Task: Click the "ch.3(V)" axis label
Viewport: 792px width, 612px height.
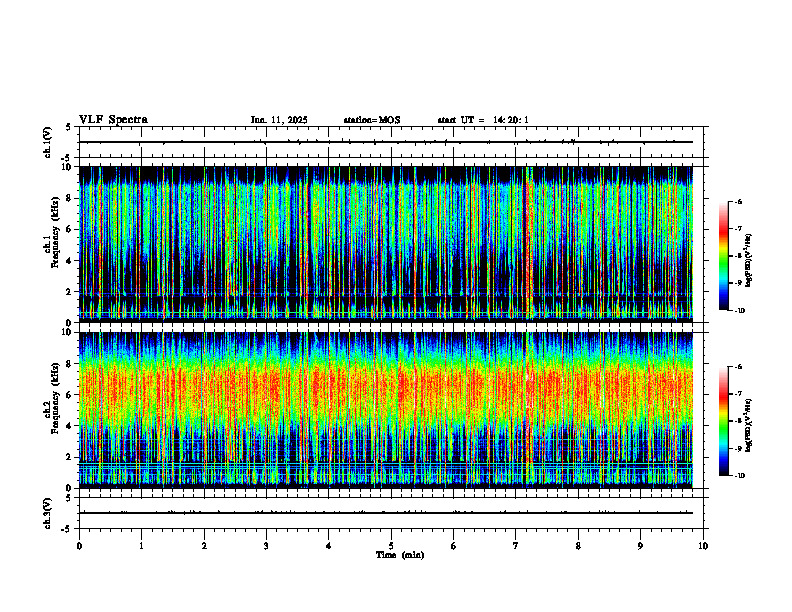Action: point(48,514)
